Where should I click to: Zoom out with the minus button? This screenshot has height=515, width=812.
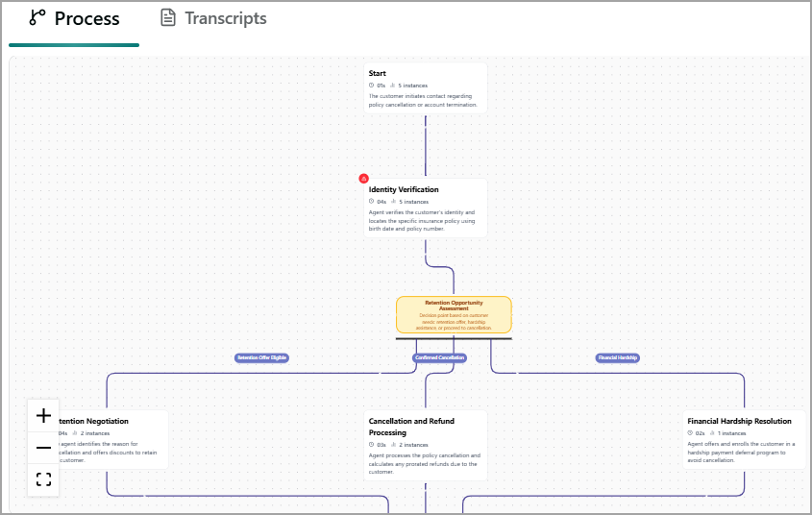43,448
